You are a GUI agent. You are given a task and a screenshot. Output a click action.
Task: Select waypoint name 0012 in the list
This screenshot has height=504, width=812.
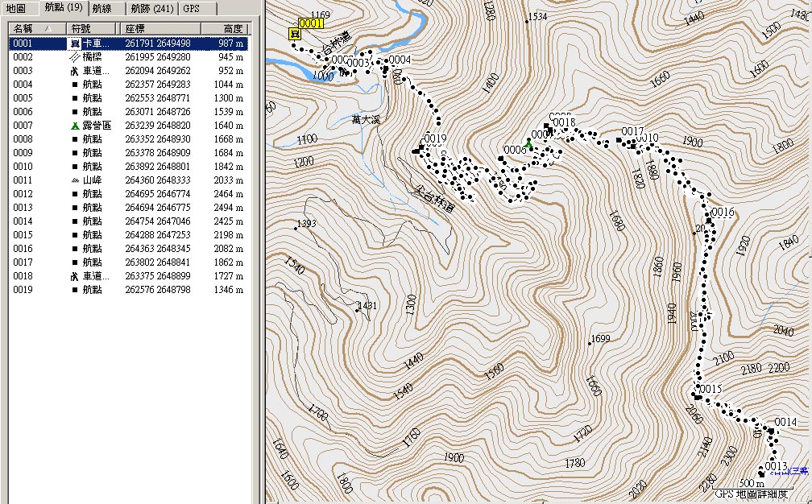(23, 193)
